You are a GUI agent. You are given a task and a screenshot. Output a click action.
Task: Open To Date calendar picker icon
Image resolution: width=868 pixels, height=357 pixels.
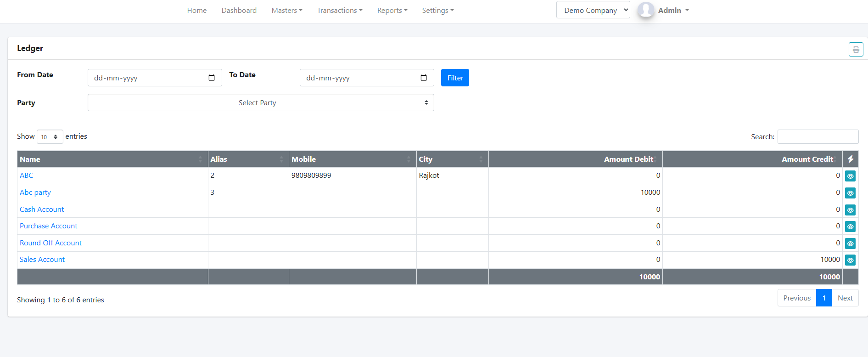424,78
